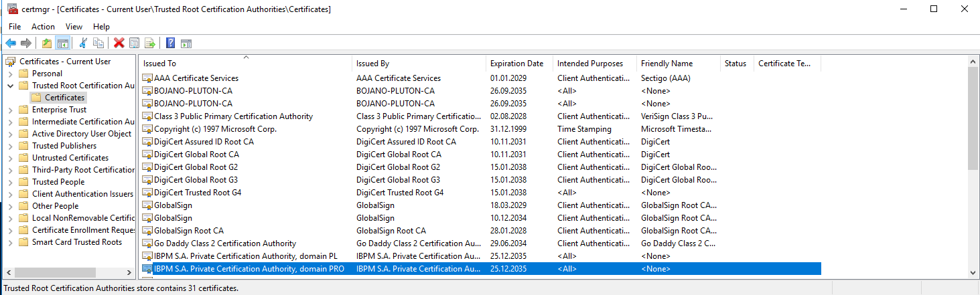Expand the Untrusted Certificates tree node
This screenshot has height=295, width=980.
(x=11, y=158)
